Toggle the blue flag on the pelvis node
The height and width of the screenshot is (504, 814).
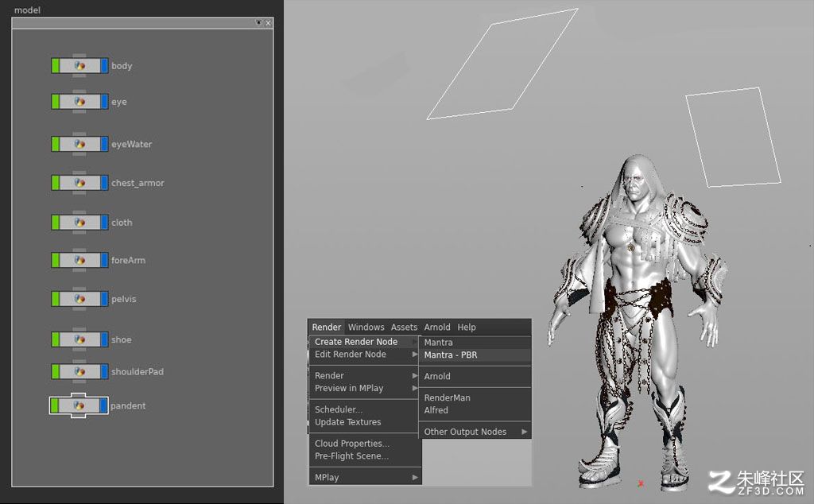coord(104,299)
